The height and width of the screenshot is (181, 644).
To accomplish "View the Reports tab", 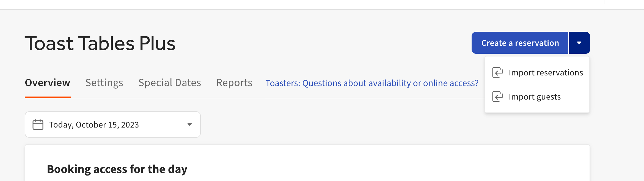I will [234, 83].
